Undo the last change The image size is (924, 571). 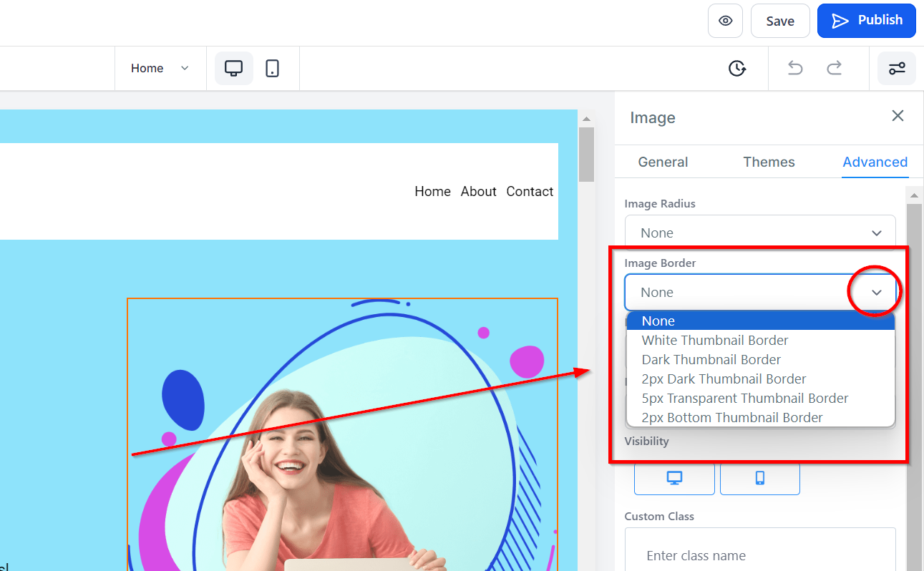click(795, 69)
